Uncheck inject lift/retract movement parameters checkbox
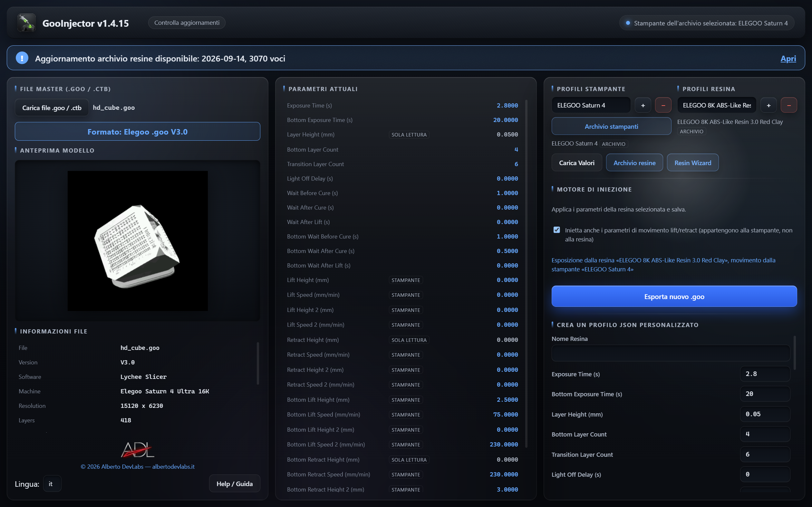812x507 pixels. click(x=557, y=230)
